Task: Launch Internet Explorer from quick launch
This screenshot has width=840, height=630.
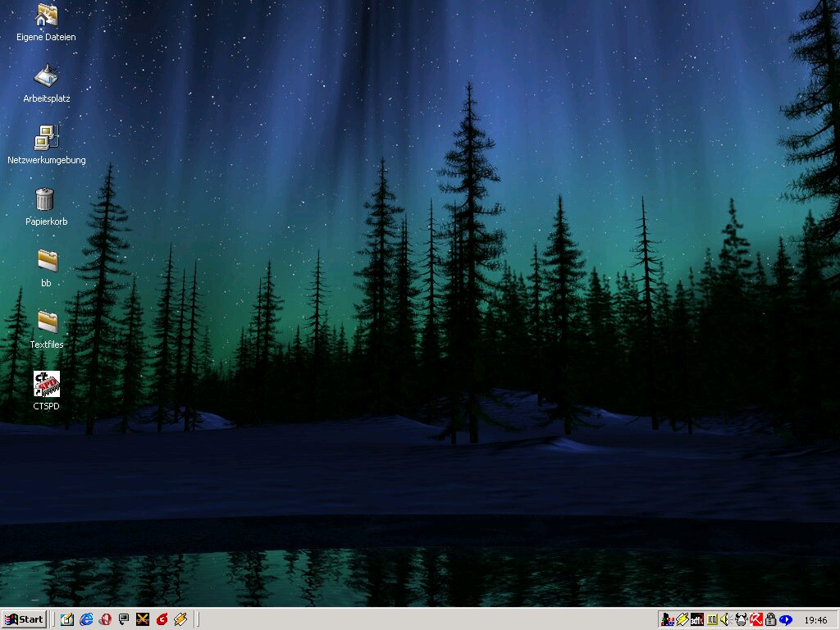Action: (x=85, y=619)
